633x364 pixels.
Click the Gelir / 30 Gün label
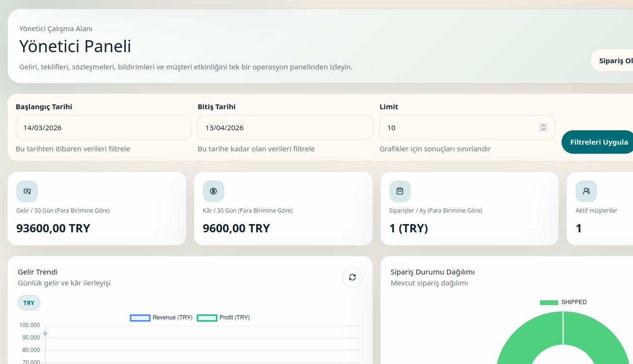(x=63, y=211)
